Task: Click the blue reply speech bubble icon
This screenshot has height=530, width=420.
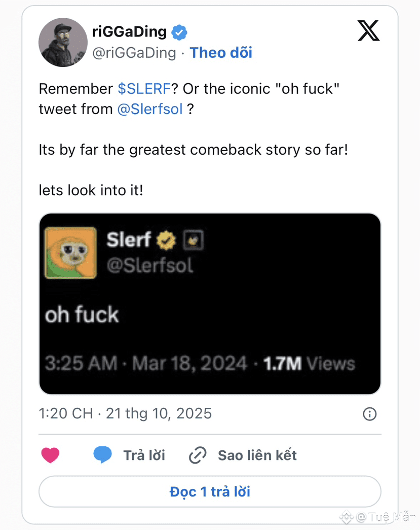Action: [102, 455]
